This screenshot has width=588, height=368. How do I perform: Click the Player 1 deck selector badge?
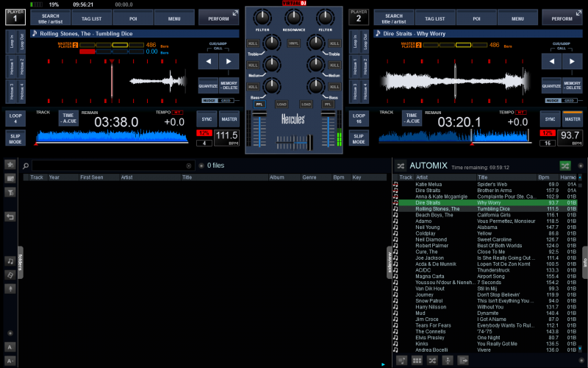(x=15, y=17)
